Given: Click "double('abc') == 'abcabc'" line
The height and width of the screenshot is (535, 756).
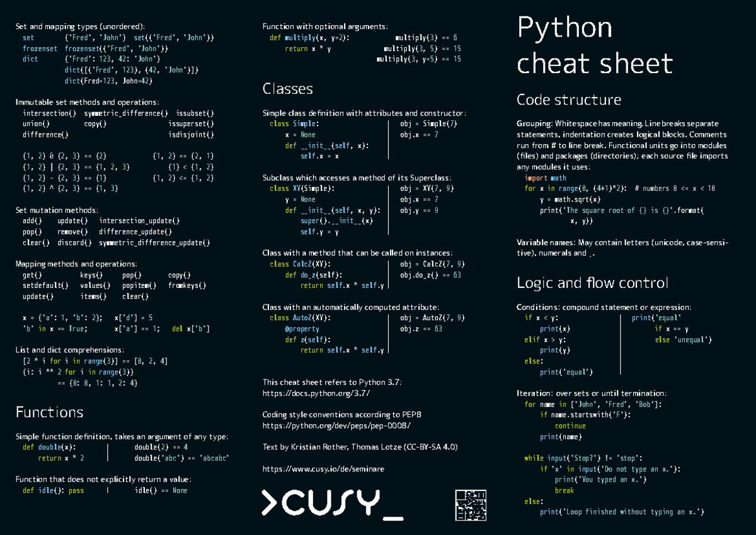Looking at the screenshot, I should (x=181, y=458).
